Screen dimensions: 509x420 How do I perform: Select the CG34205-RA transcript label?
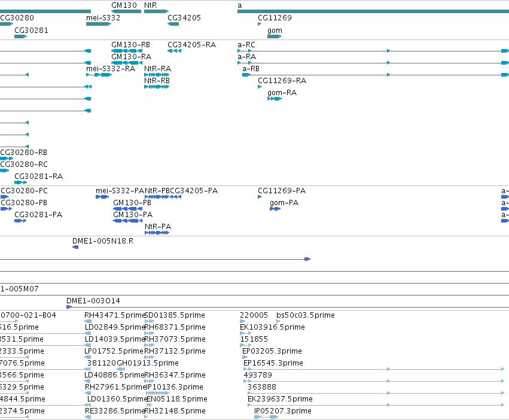tap(191, 44)
